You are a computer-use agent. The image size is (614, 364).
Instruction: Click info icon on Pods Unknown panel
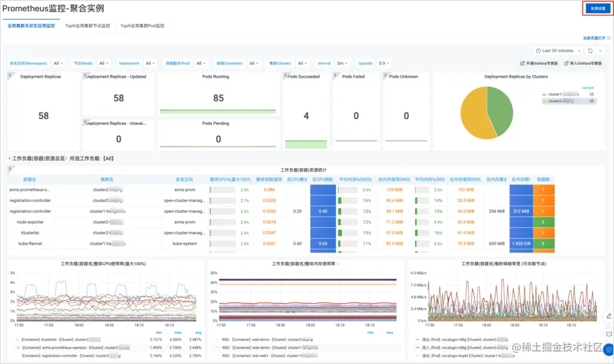[x=385, y=75]
